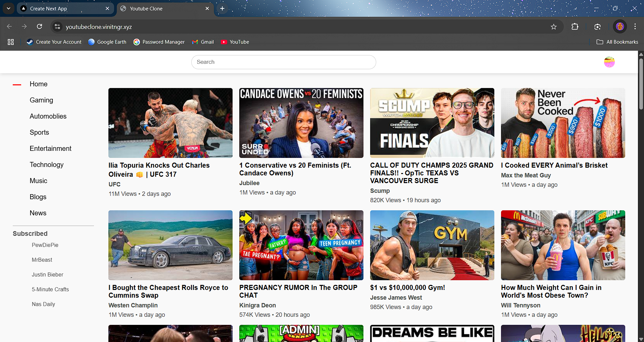
Task: Expand the All Bookmarks folder
Action: point(617,42)
